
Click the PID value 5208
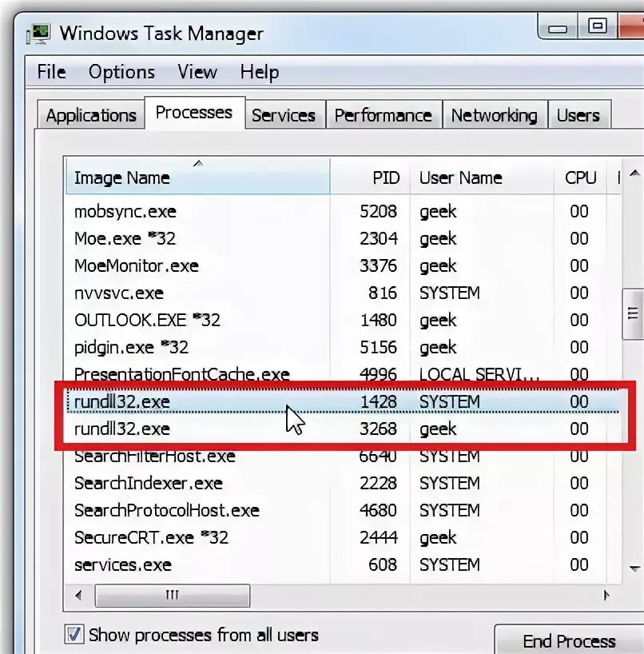tap(379, 211)
